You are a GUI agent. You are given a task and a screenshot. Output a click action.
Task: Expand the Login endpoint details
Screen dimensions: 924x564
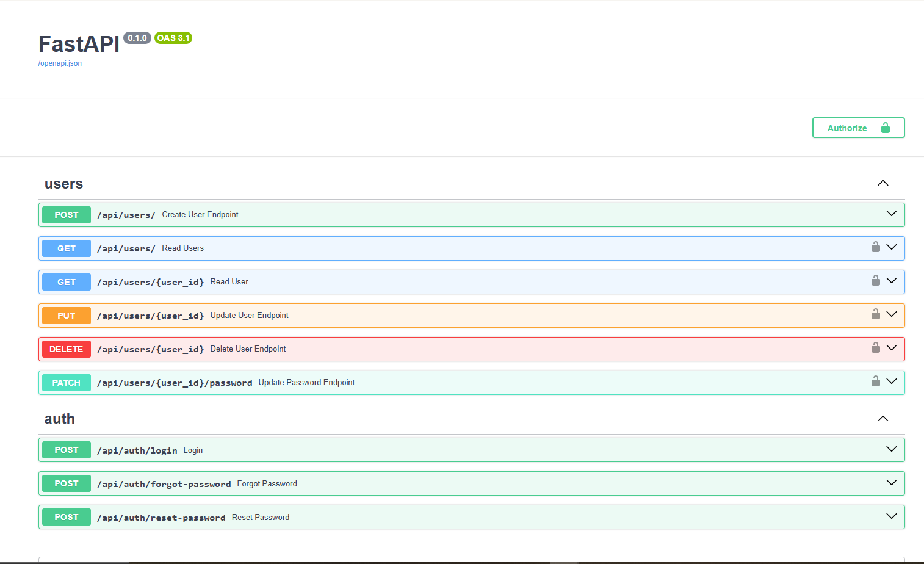coord(891,449)
